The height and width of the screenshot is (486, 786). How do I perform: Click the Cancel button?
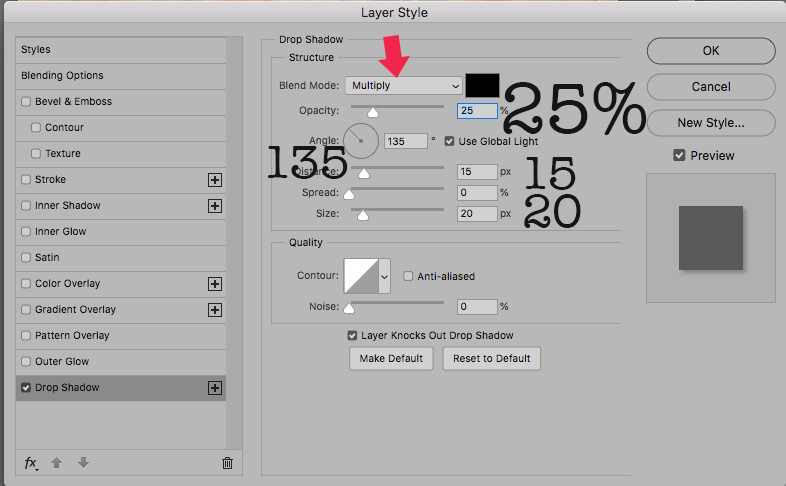coord(711,87)
